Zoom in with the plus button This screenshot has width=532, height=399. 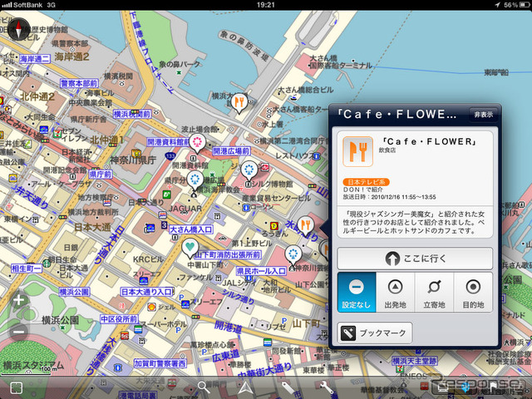[x=18, y=300]
